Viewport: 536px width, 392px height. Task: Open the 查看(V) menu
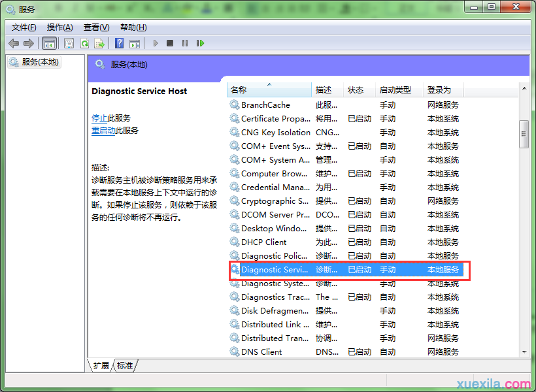[x=96, y=27]
